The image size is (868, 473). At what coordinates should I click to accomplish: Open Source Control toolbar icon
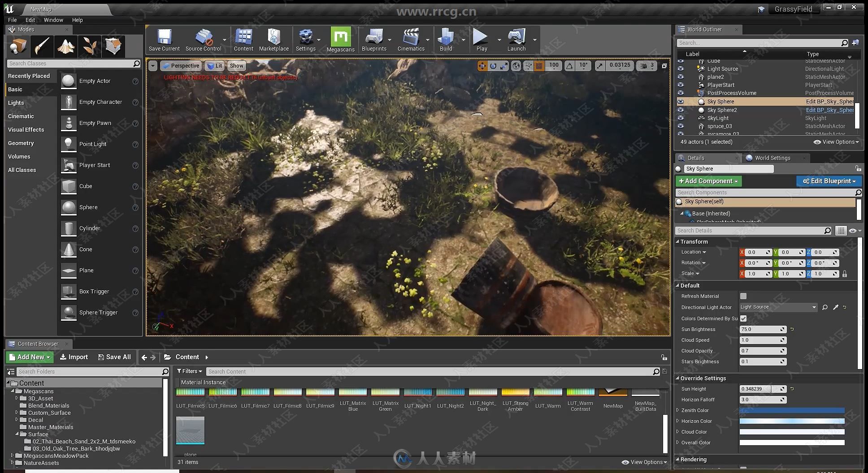point(203,40)
